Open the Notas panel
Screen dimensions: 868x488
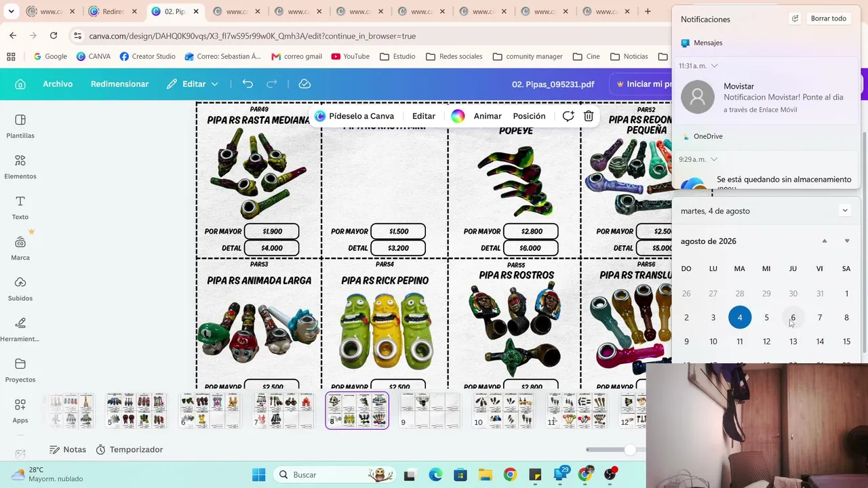click(68, 449)
